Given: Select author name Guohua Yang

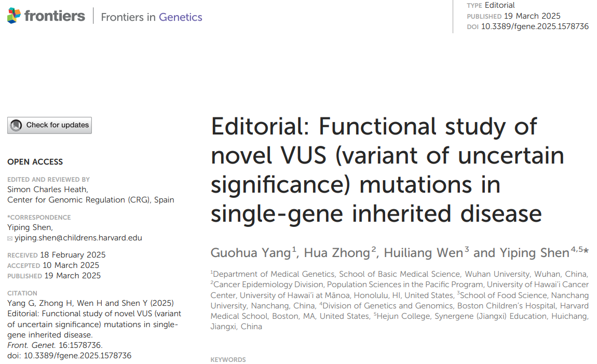Looking at the screenshot, I should pos(250,253).
